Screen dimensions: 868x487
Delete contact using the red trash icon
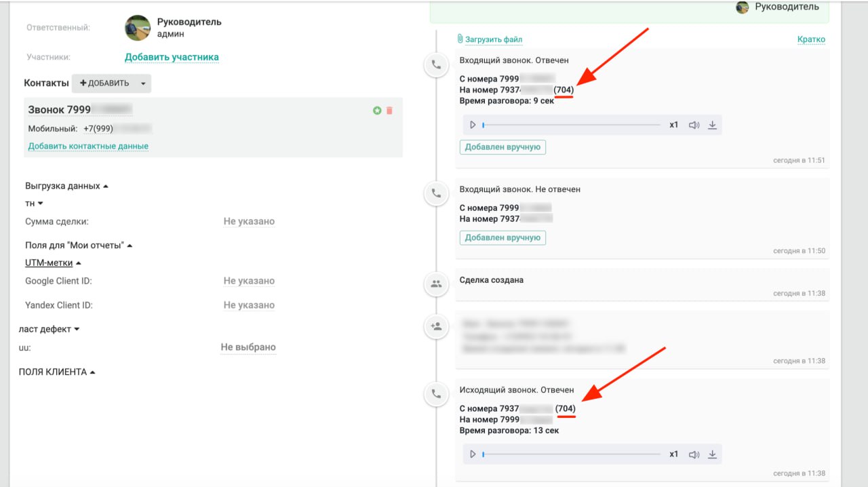(x=389, y=111)
